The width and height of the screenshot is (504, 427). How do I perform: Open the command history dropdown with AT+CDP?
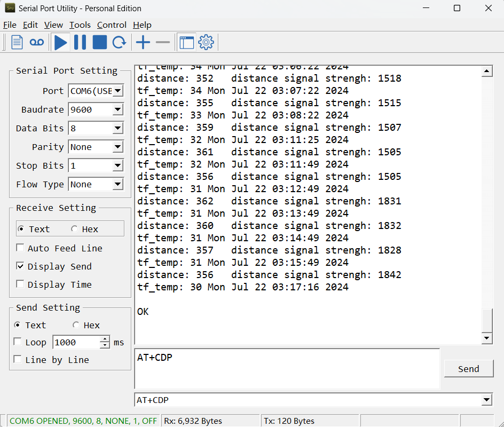(486, 400)
